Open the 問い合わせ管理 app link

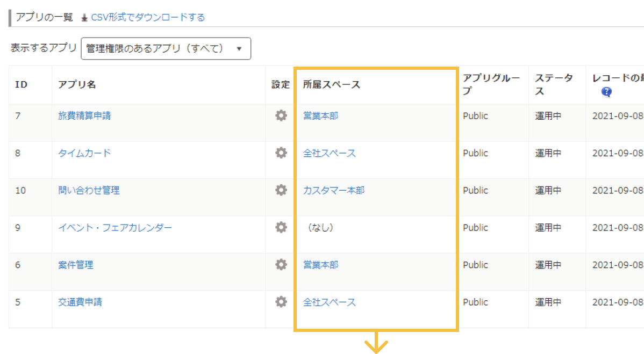[x=89, y=190]
